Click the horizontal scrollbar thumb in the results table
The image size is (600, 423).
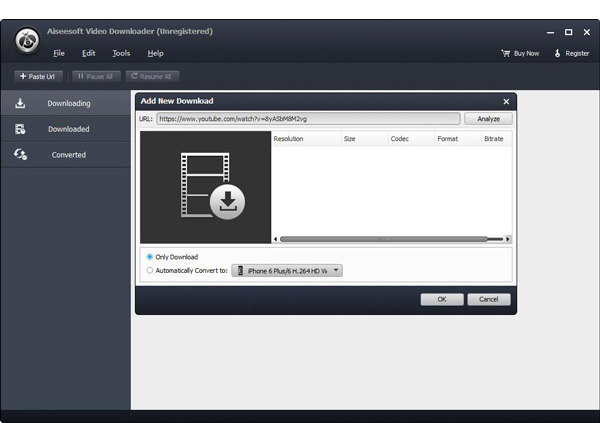pyautogui.click(x=384, y=239)
